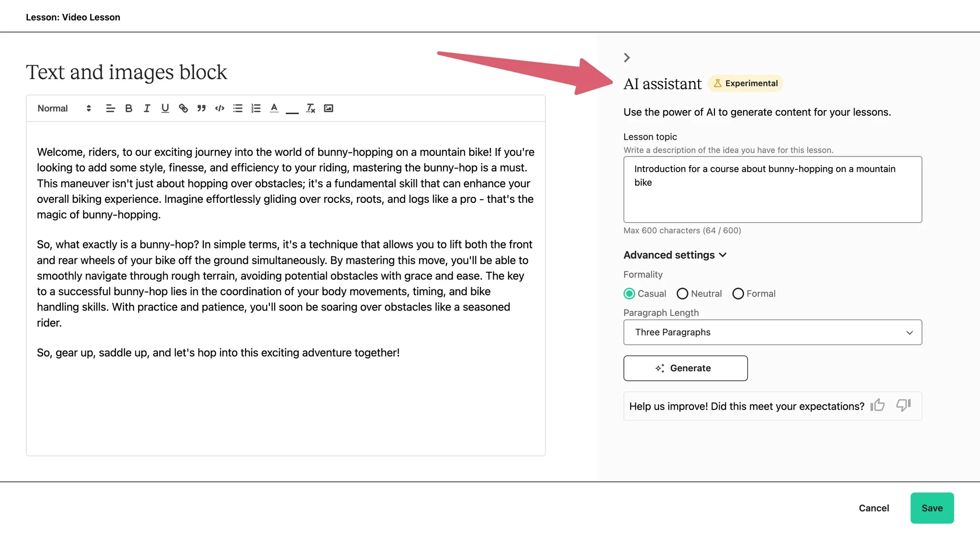Click the Insert image icon

tap(327, 108)
